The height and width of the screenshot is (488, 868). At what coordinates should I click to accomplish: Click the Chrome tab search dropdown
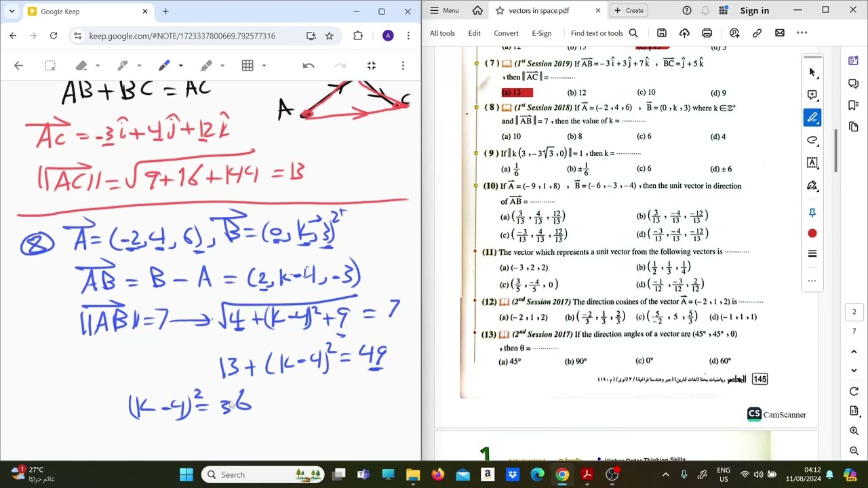click(x=12, y=12)
